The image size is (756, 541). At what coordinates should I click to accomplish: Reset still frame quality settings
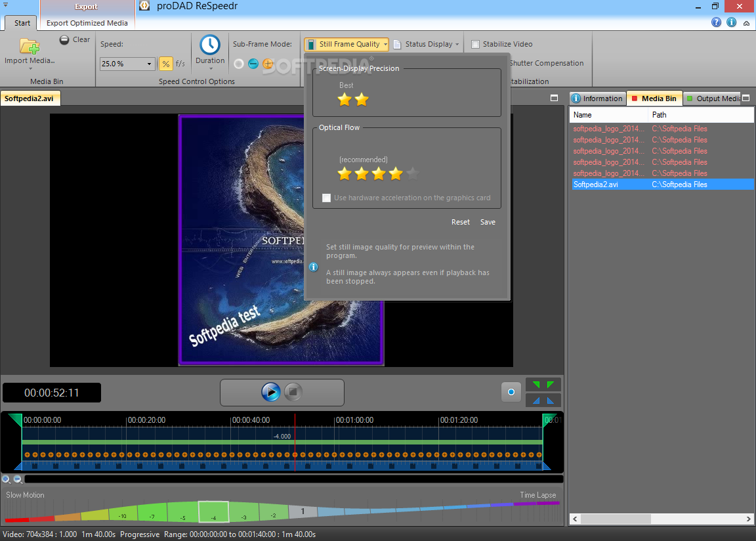[461, 223]
